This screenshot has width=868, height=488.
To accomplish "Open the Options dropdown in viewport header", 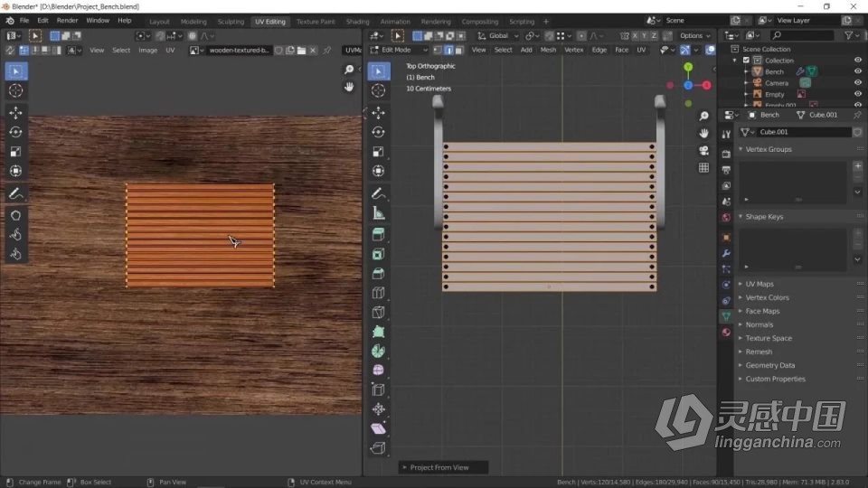I will (694, 35).
